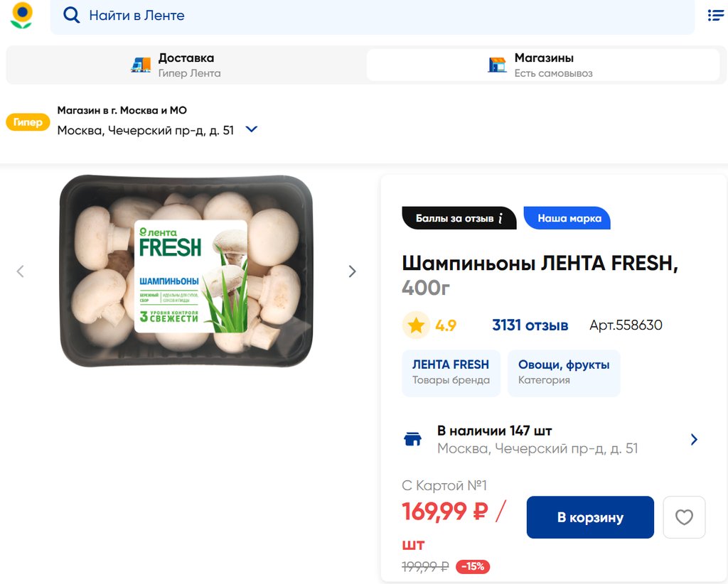
Task: Switch to the Магазины tab
Action: pyautogui.click(x=543, y=65)
